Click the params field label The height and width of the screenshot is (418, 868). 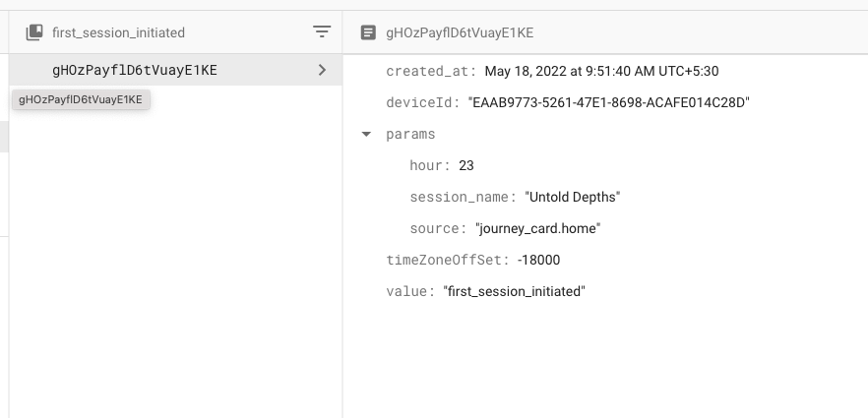click(x=410, y=134)
